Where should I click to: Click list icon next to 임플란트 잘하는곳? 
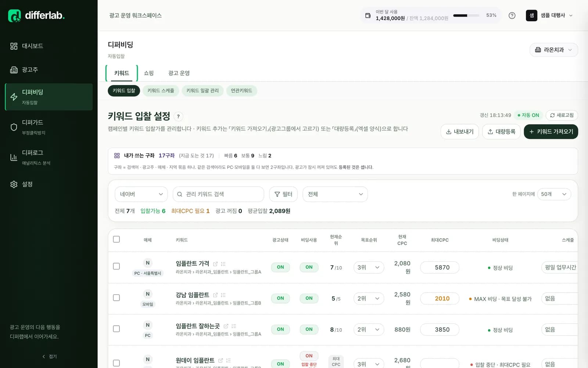tap(234, 326)
